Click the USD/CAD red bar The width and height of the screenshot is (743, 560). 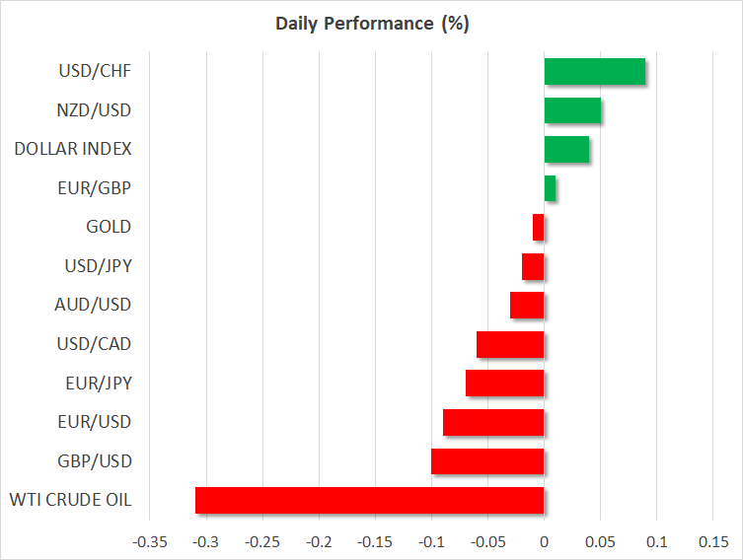(x=510, y=344)
